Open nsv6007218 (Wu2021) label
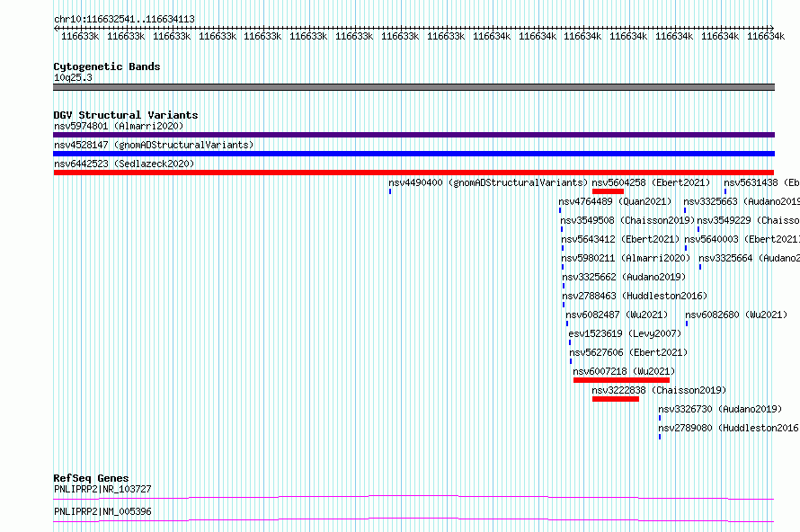 [x=624, y=371]
